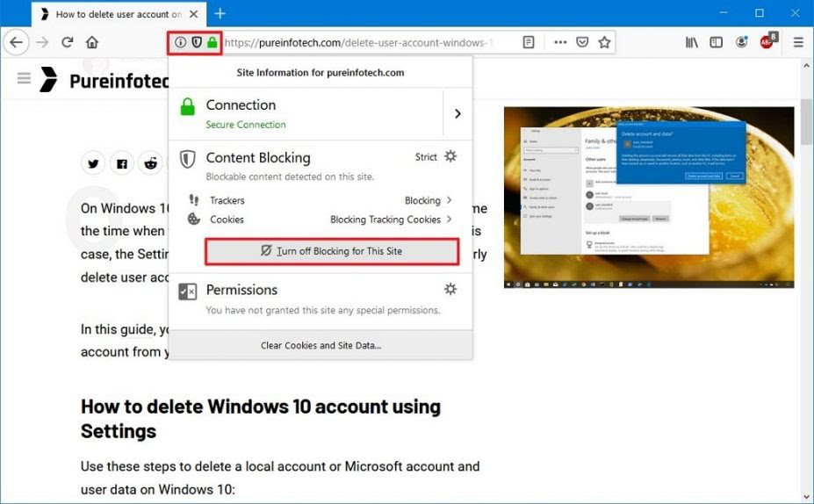Viewport: 814px width, 504px height.
Task: Open the Firefox account icon
Action: (x=742, y=42)
